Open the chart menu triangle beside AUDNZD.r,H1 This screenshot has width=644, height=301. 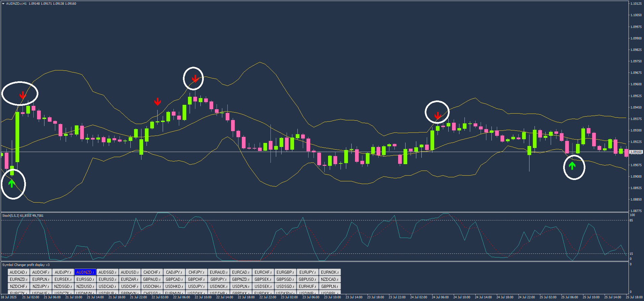(3, 4)
